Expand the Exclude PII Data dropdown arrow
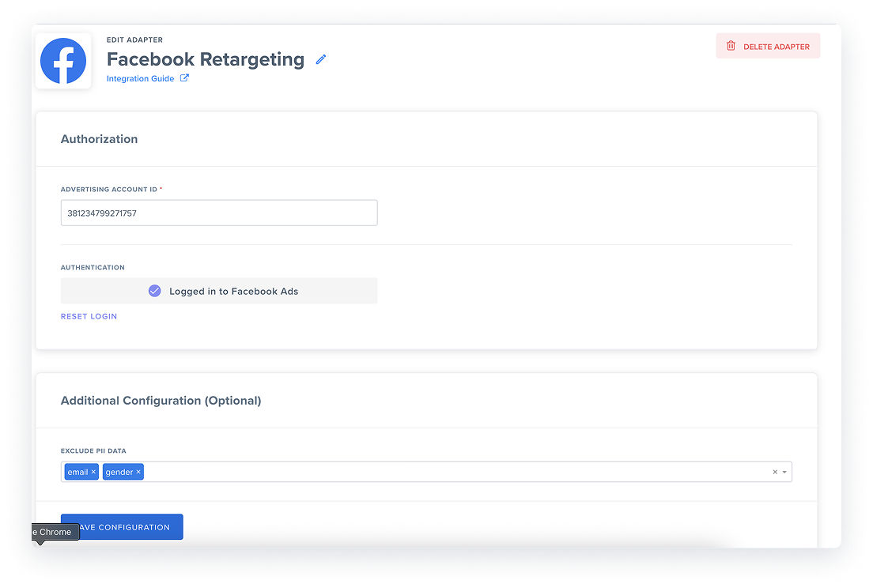 click(x=784, y=472)
